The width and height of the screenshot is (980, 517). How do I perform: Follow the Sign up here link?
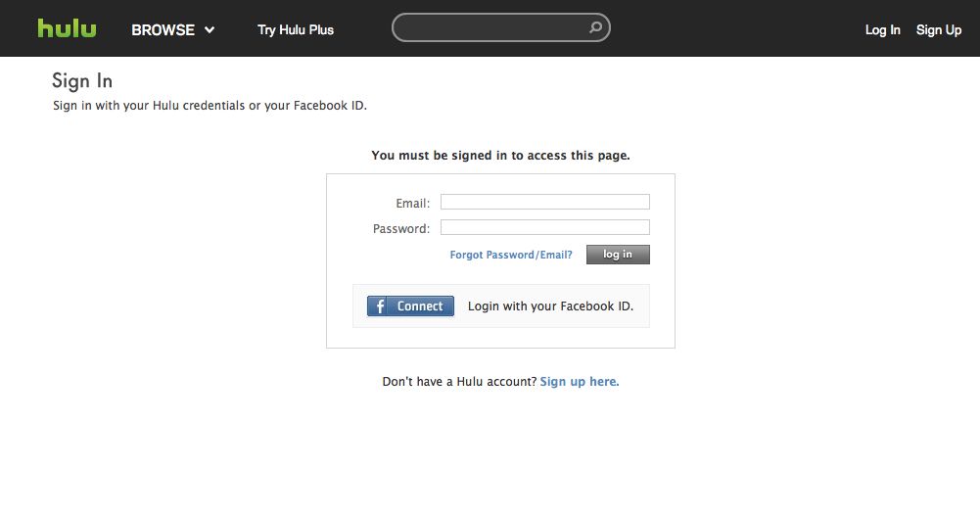pyautogui.click(x=580, y=381)
